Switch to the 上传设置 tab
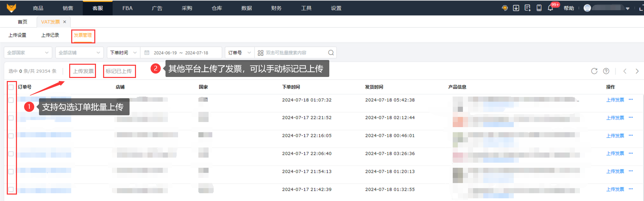 click(17, 35)
